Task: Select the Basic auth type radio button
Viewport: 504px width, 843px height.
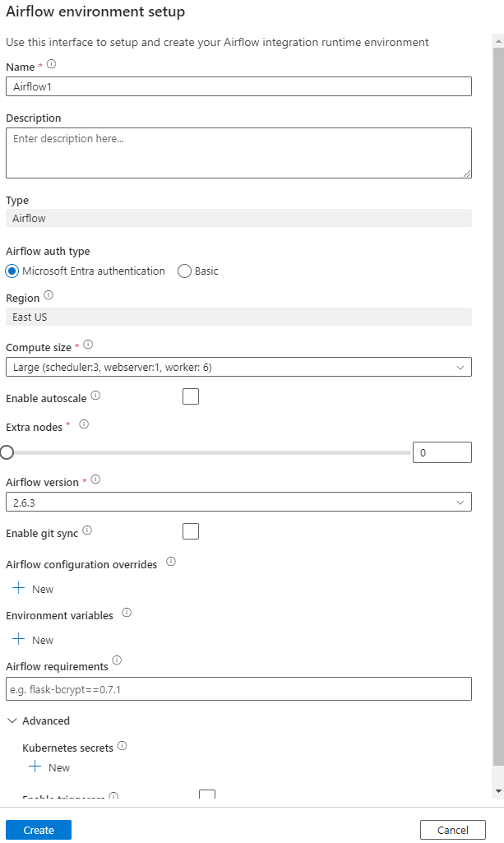Action: tap(184, 271)
